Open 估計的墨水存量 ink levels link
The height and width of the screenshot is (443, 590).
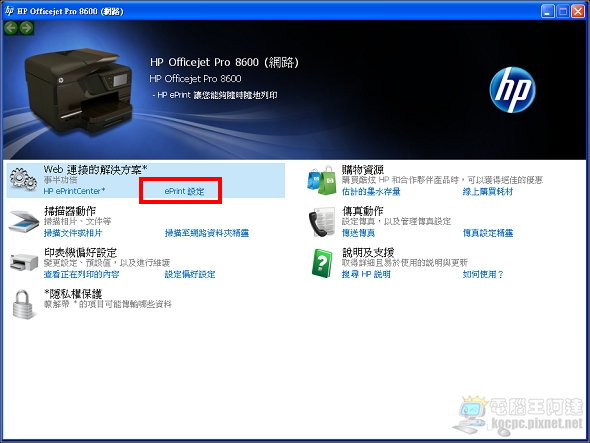[371, 192]
